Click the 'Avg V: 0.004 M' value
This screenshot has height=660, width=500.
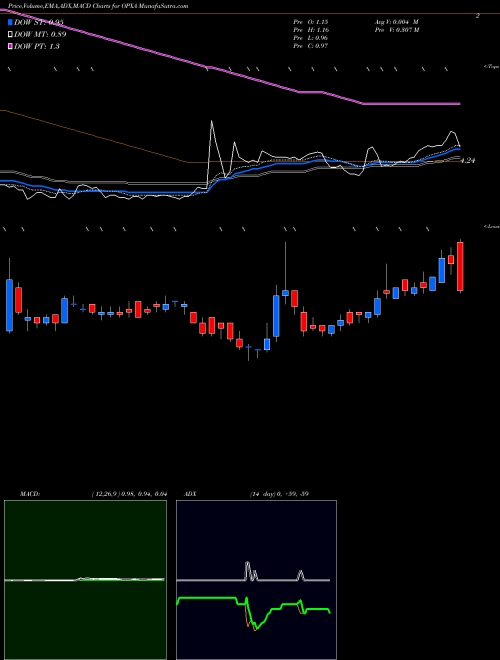[x=396, y=22]
